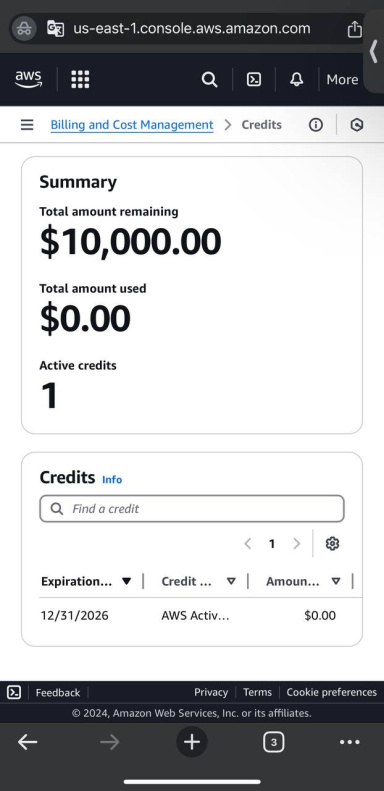This screenshot has width=384, height=791.
Task: Sort by the Amount column arrow
Action: 336,581
